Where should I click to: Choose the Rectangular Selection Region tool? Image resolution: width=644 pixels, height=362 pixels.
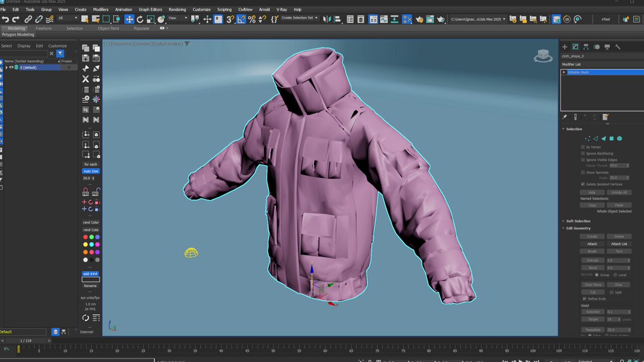(106, 19)
